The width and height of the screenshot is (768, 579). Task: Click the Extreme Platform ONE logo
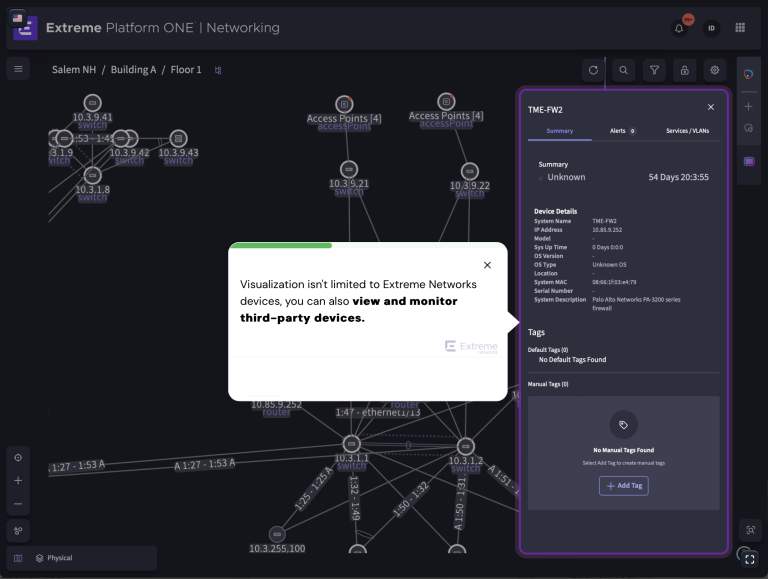[25, 28]
